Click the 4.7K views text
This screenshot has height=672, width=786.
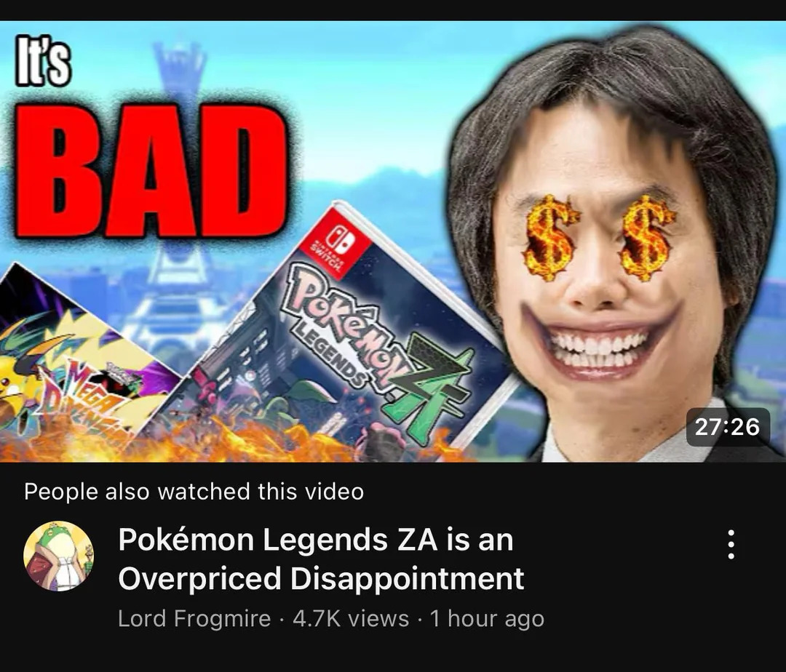pyautogui.click(x=351, y=618)
